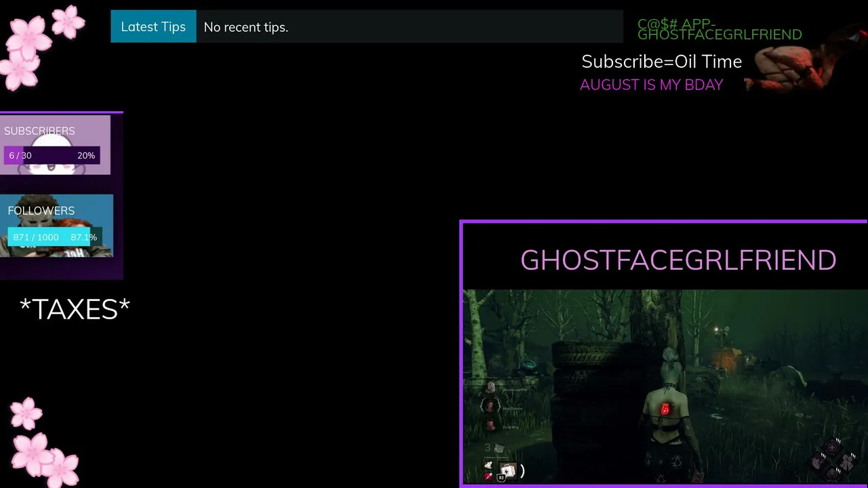
Task: Click the Latest Tips label
Action: (x=153, y=26)
